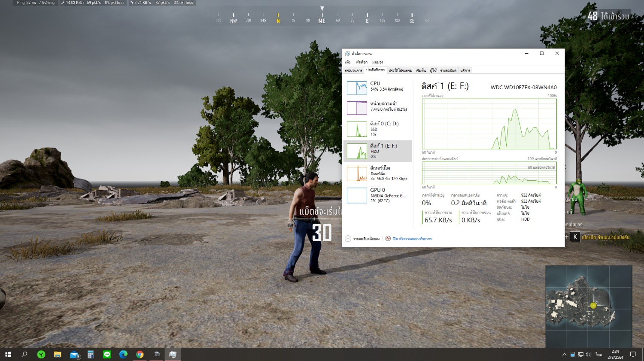Minimize the Task Manager window
The height and width of the screenshot is (361, 644).
point(526,54)
